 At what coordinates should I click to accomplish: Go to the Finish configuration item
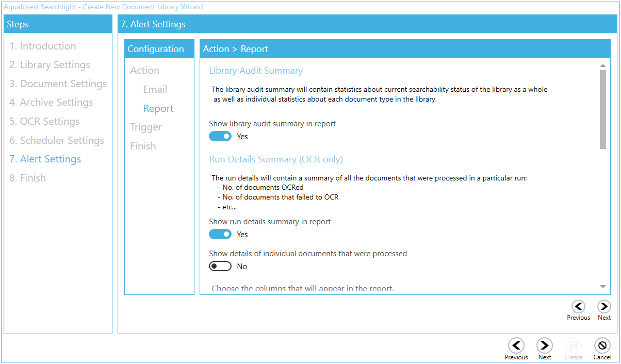(143, 146)
